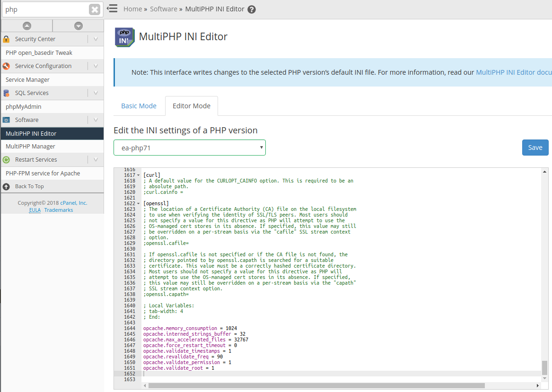Click Back To Top text in sidebar

[x=30, y=186]
